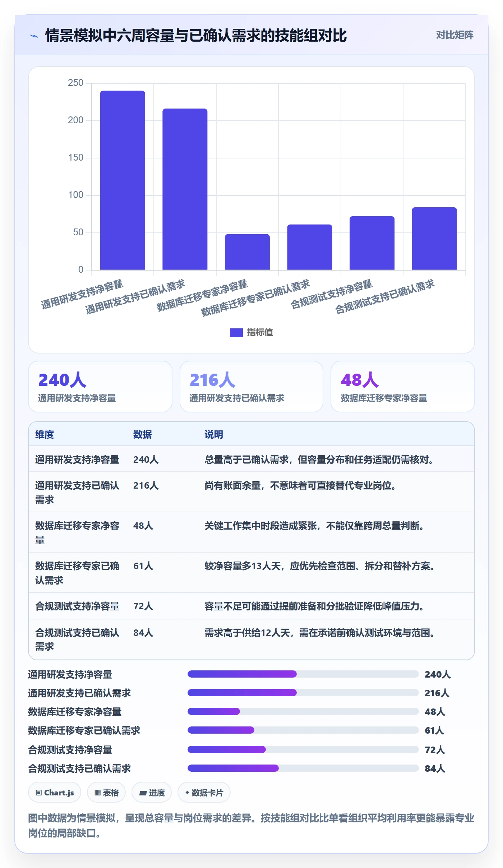Open the 240人 stat card
503x868 pixels.
point(100,387)
